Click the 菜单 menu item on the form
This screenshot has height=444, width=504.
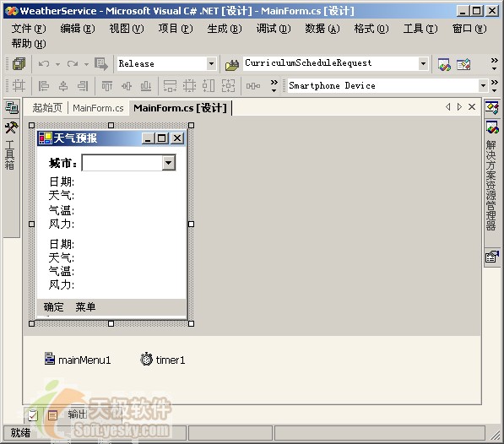[x=85, y=307]
